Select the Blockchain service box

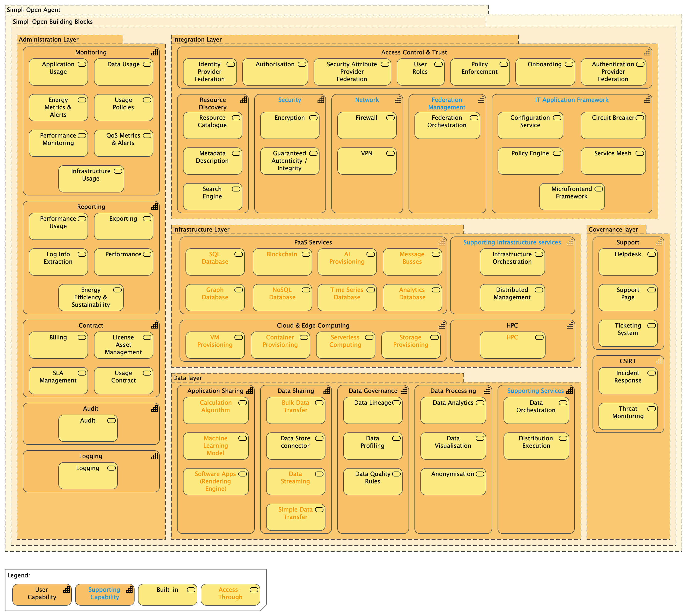[282, 262]
